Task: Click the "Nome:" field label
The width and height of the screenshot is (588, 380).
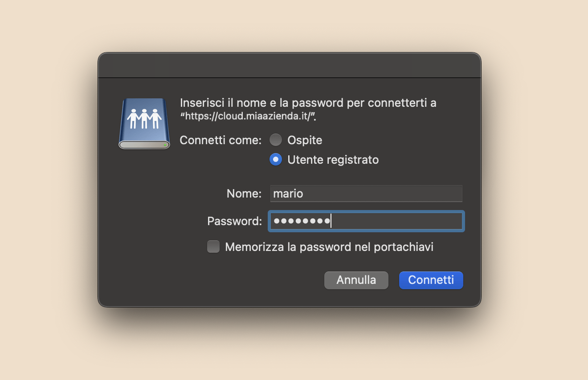Action: tap(244, 194)
